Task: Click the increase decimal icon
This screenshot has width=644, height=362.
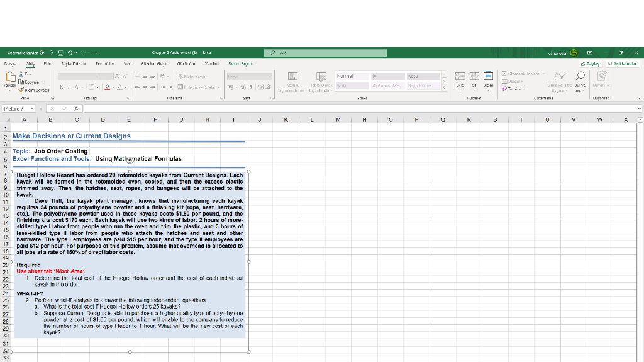Action: click(x=261, y=87)
